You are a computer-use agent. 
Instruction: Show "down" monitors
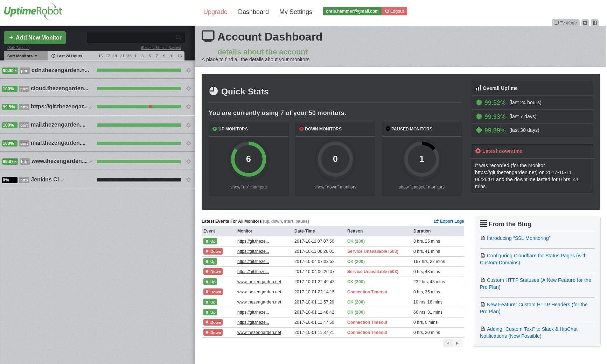(x=335, y=187)
